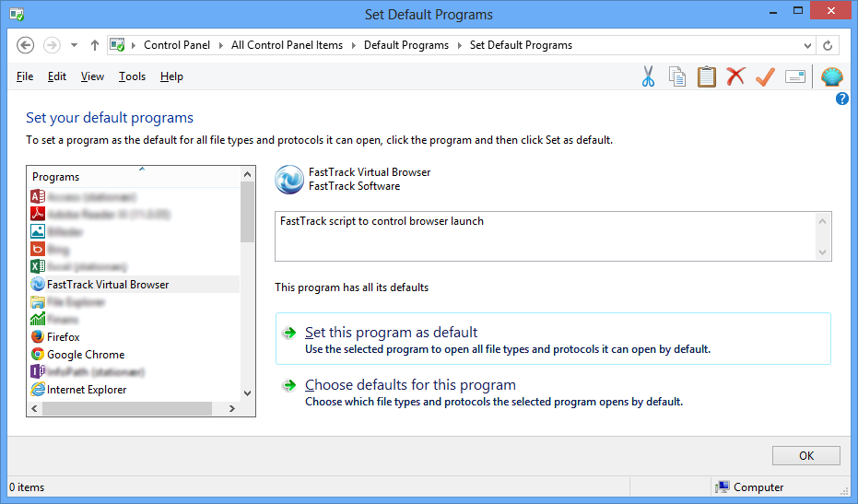Viewport: 858px width, 504px height.
Task: Click the Internet Explorer icon in list
Action: (x=38, y=389)
